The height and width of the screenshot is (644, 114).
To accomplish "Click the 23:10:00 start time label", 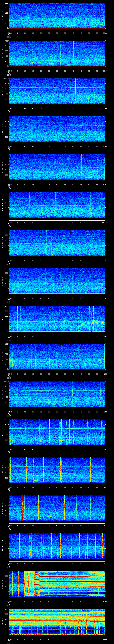I will pyautogui.click(x=9, y=639).
